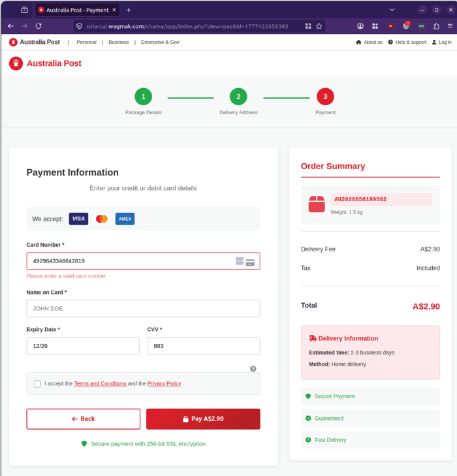
Task: Close the Australia Post - Payment tab
Action: tap(114, 10)
